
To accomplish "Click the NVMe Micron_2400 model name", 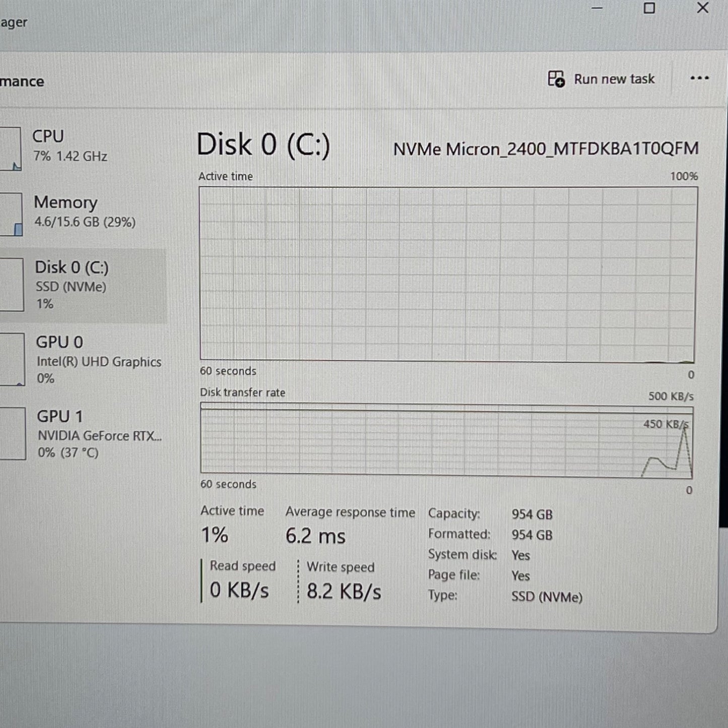I will [546, 149].
